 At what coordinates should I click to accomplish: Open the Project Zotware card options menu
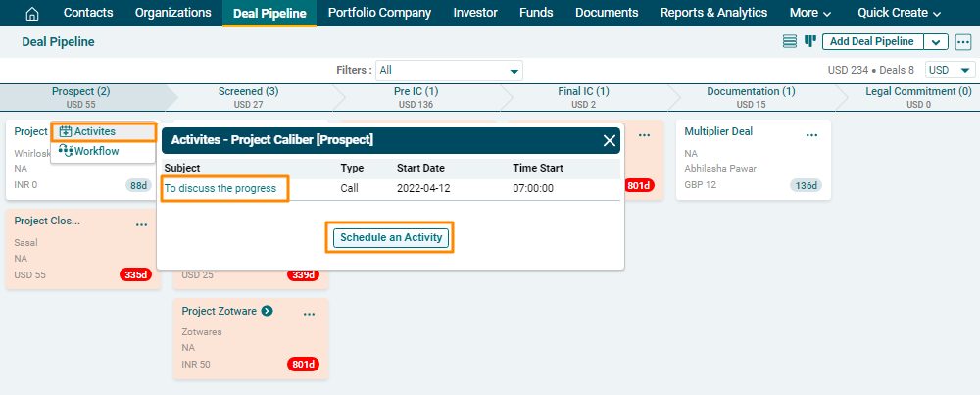click(309, 314)
